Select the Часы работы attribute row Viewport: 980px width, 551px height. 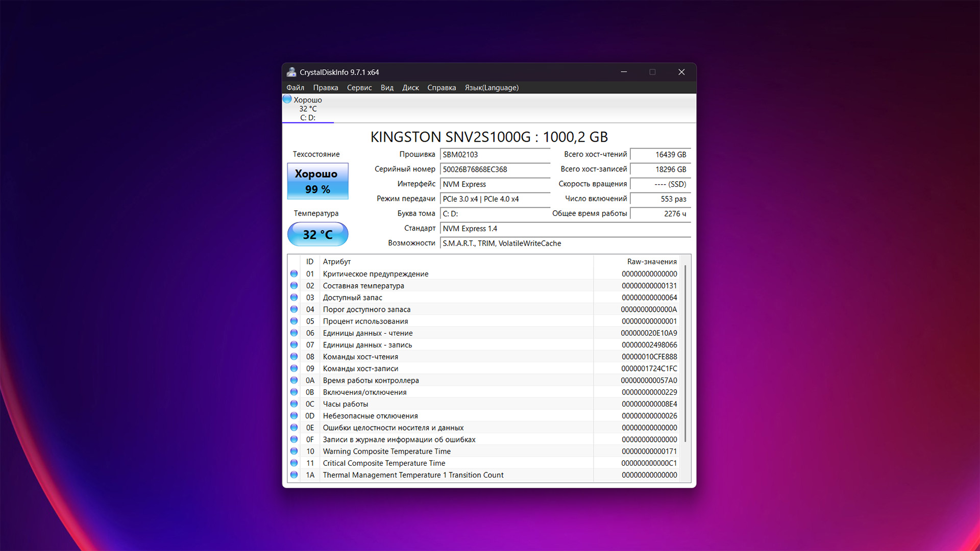(x=484, y=404)
